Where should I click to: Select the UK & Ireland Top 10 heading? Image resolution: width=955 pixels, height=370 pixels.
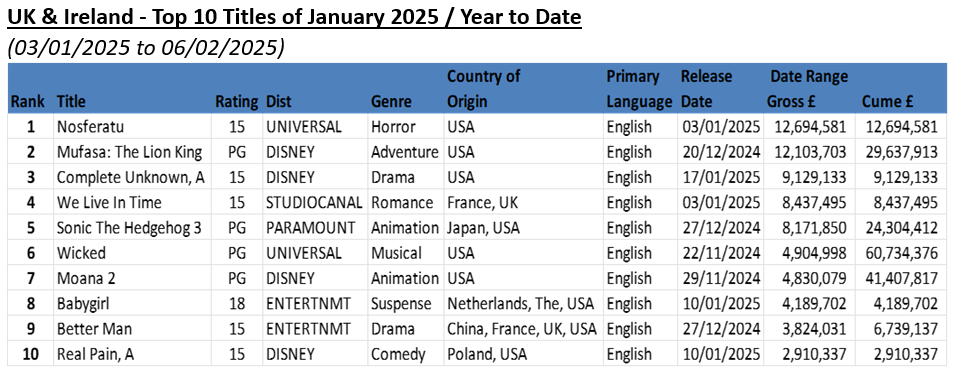(x=295, y=18)
